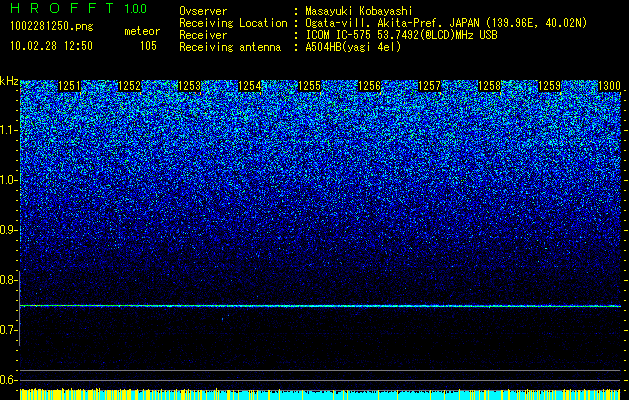Click the name Masayuki Kobayashi
This screenshot has height=400, width=629.
point(359,11)
